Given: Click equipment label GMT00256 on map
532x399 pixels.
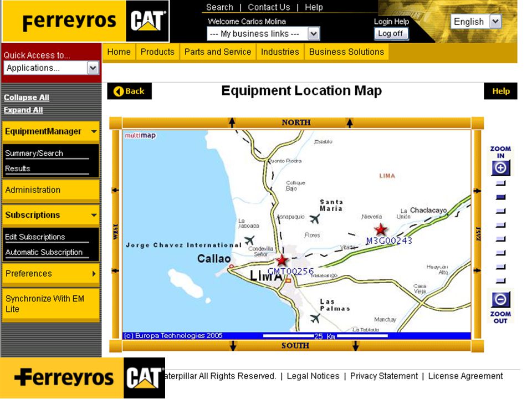Looking at the screenshot, I should click(x=290, y=272).
